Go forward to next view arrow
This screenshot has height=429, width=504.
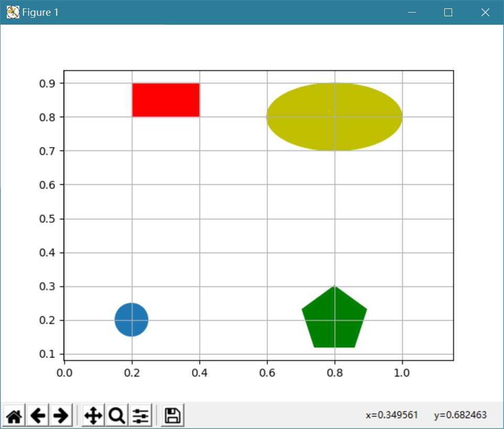[x=61, y=415]
